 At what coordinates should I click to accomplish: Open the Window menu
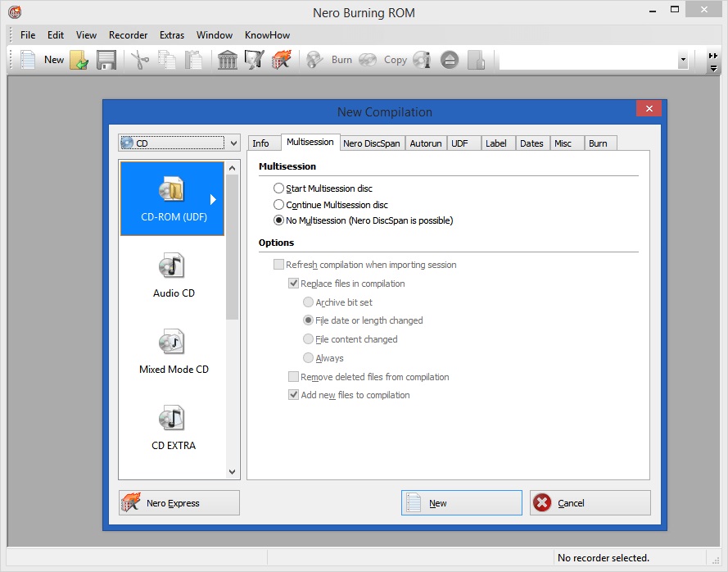pyautogui.click(x=215, y=35)
